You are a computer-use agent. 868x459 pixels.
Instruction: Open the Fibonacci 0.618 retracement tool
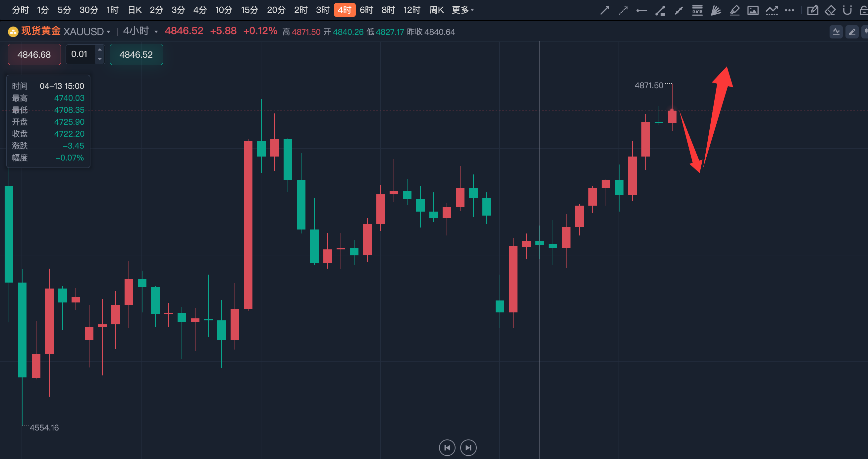coord(697,10)
